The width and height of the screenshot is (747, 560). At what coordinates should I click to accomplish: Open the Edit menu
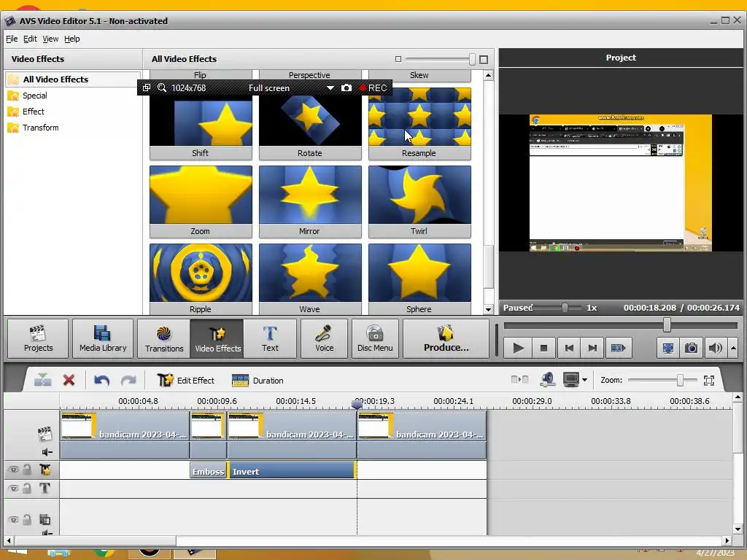(x=30, y=39)
